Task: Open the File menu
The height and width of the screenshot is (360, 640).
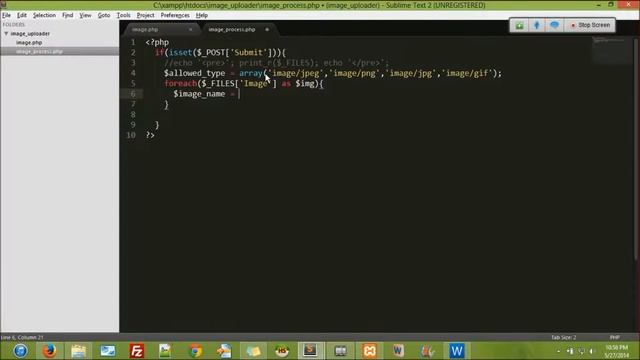Action: tap(6, 15)
